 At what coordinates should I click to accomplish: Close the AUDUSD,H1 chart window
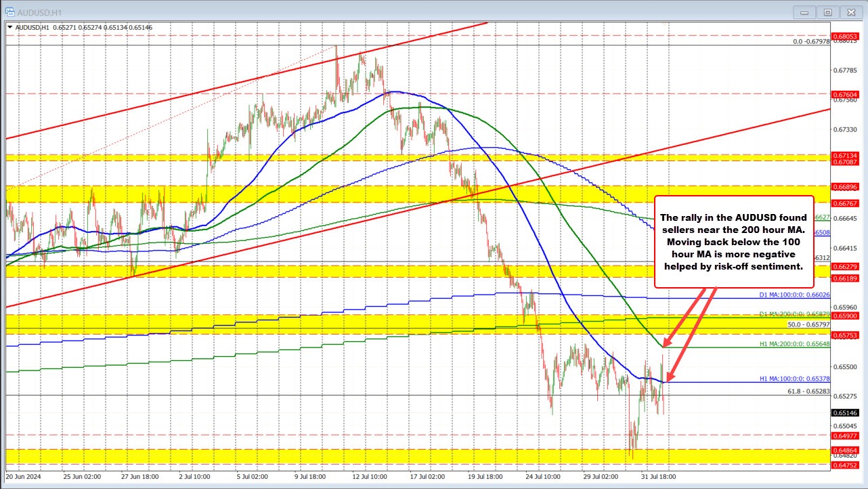[848, 12]
